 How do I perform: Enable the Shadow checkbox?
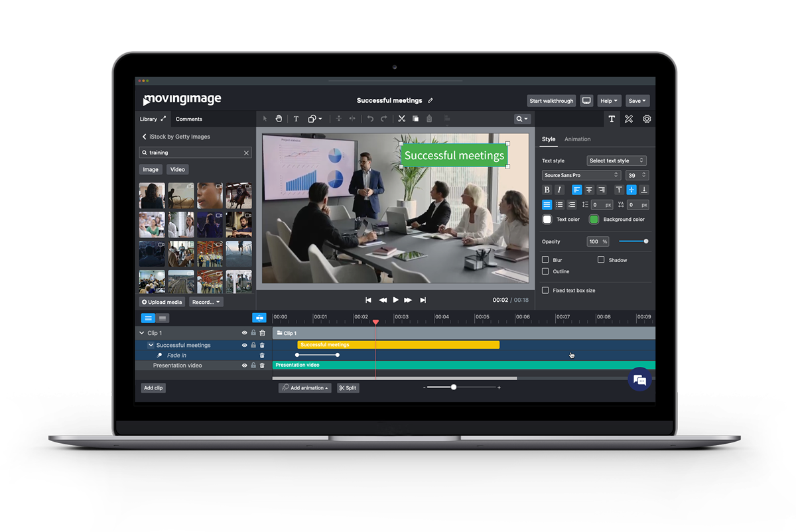[x=601, y=260]
